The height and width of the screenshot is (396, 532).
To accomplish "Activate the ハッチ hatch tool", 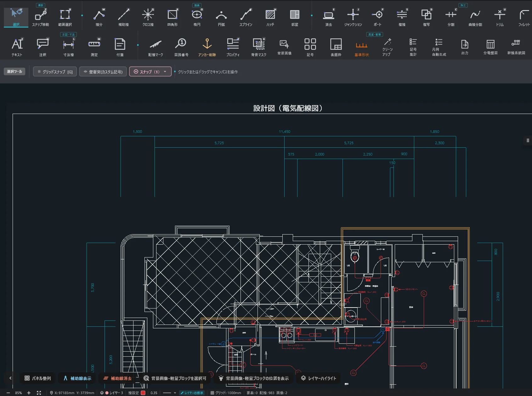I will (x=270, y=17).
